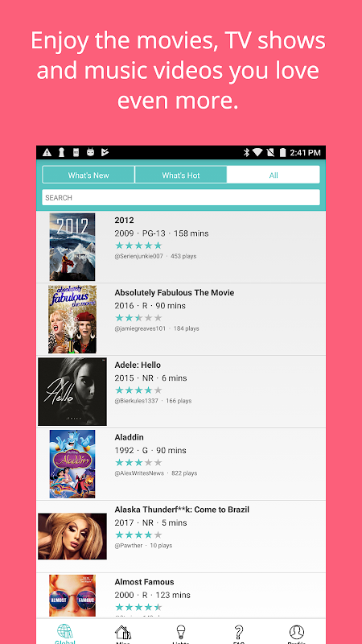Click the SEARCH input field
The width and height of the screenshot is (362, 644).
click(x=180, y=197)
